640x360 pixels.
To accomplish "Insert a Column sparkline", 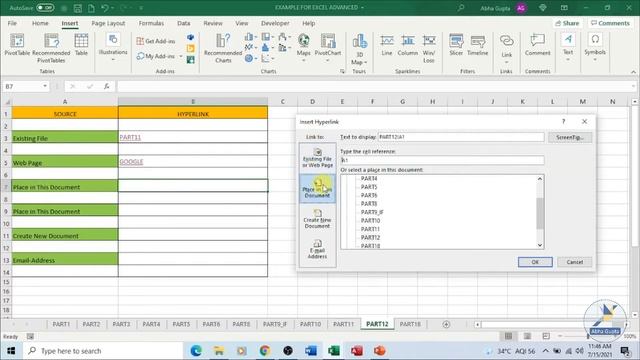I will point(407,45).
